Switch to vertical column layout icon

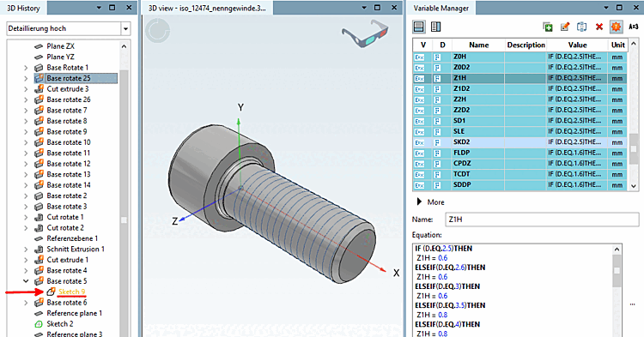tap(435, 27)
